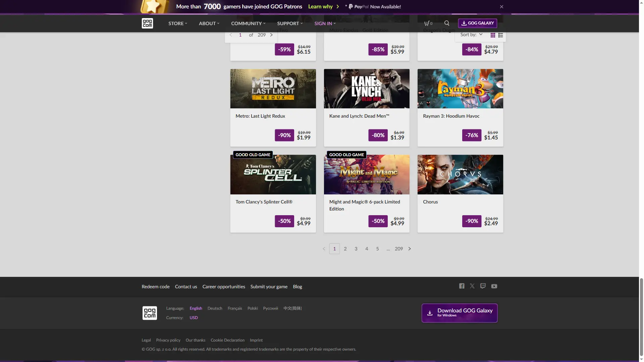Open the SUPPORT menu
Image resolution: width=644 pixels, height=362 pixels.
pyautogui.click(x=289, y=23)
